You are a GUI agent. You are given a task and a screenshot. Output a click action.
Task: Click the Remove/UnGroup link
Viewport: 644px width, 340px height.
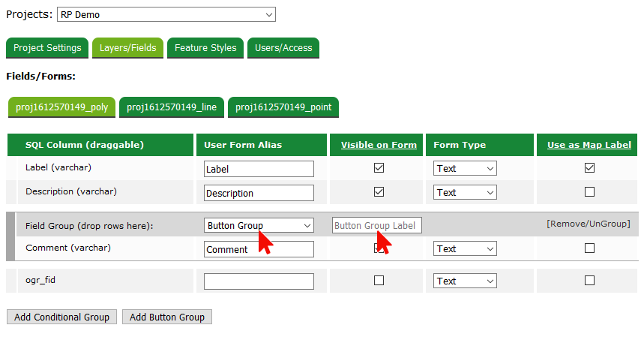coord(588,224)
